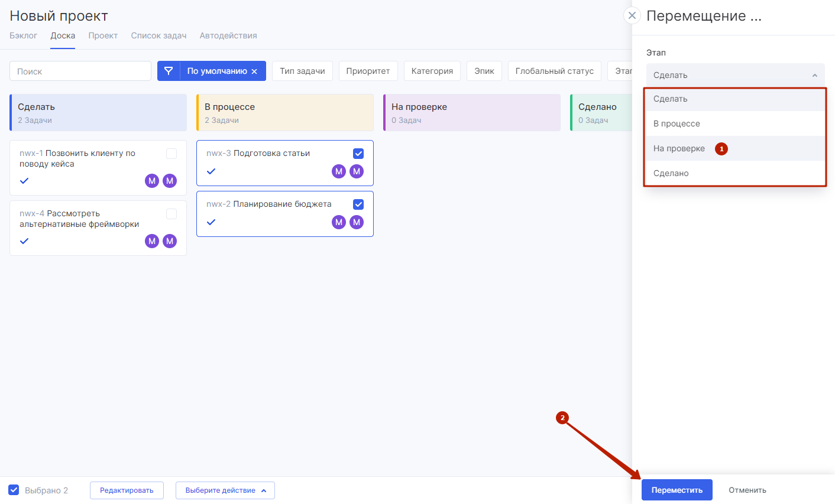
Task: Close the Перемещение side panel
Action: (x=632, y=15)
